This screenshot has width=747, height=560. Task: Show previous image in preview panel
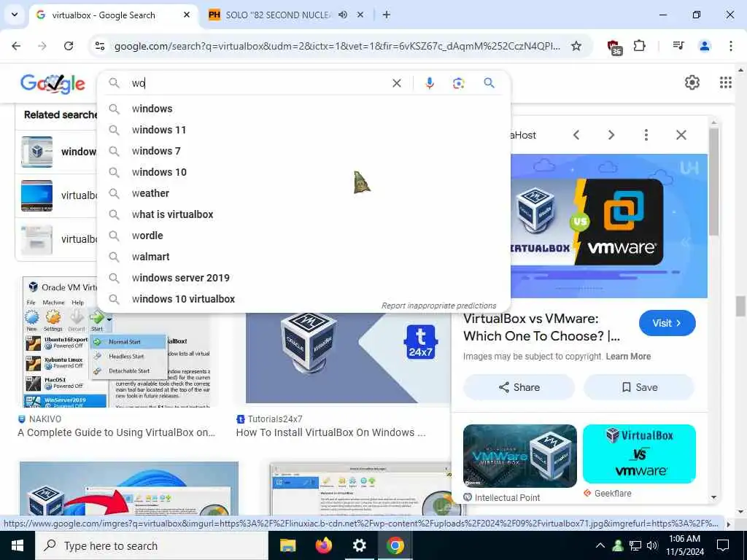pyautogui.click(x=576, y=135)
